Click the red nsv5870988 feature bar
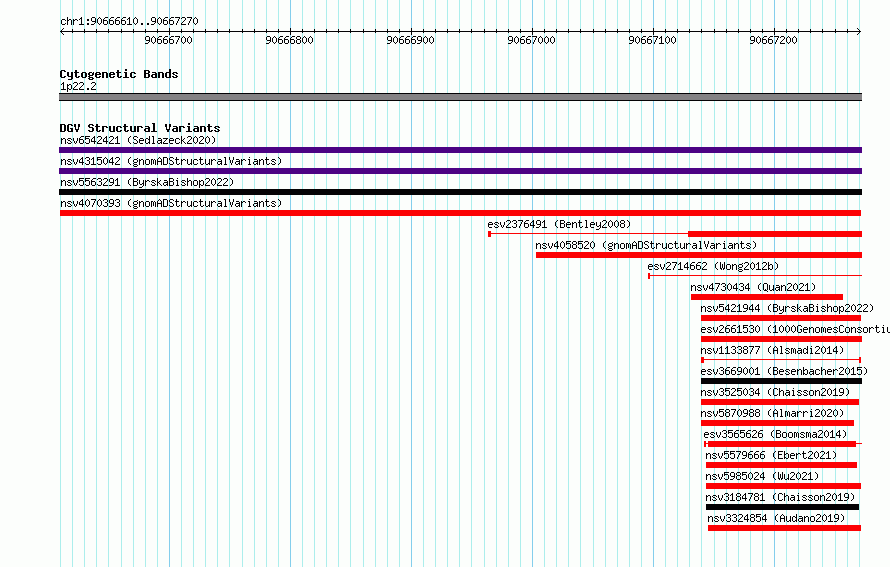Image resolution: width=890 pixels, height=567 pixels. [x=778, y=423]
